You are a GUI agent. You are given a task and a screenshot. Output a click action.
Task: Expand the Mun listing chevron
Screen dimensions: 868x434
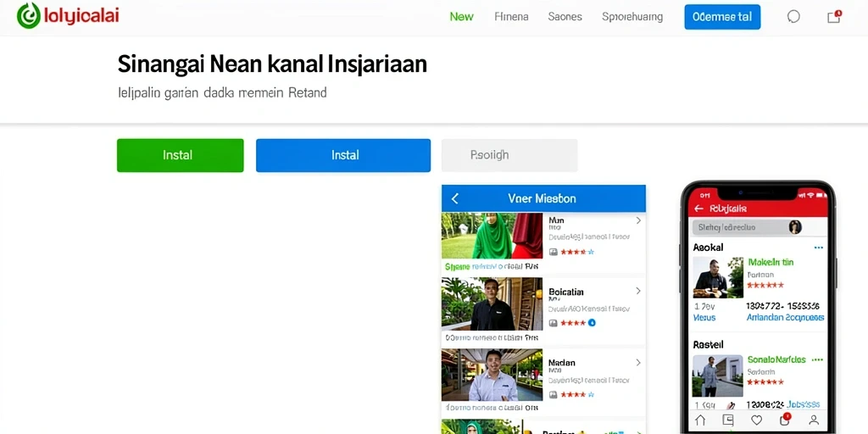pos(638,220)
